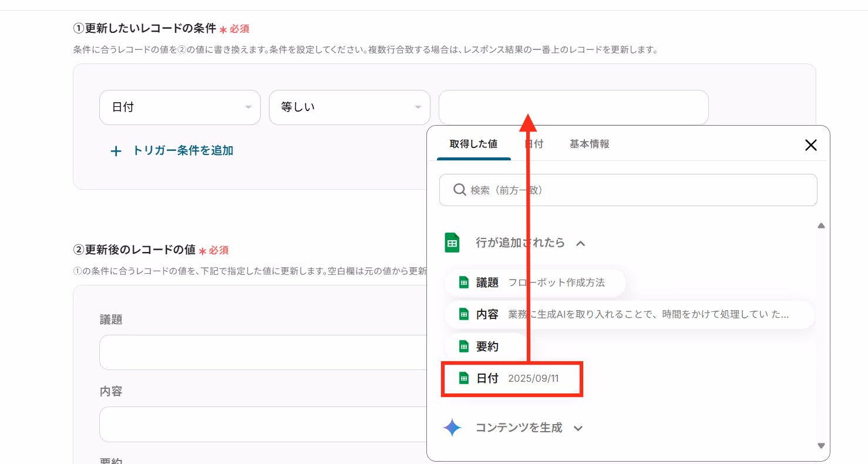Select the 要約 value chip
This screenshot has width=868, height=464.
click(487, 347)
